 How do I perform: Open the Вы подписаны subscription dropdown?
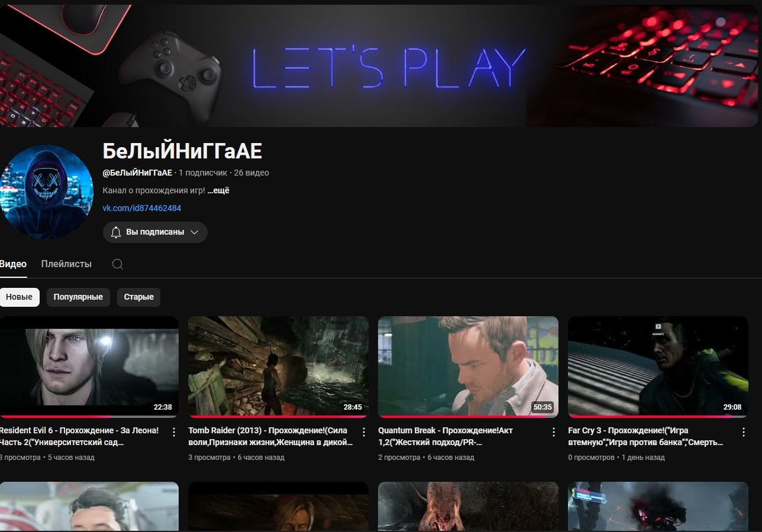point(155,232)
